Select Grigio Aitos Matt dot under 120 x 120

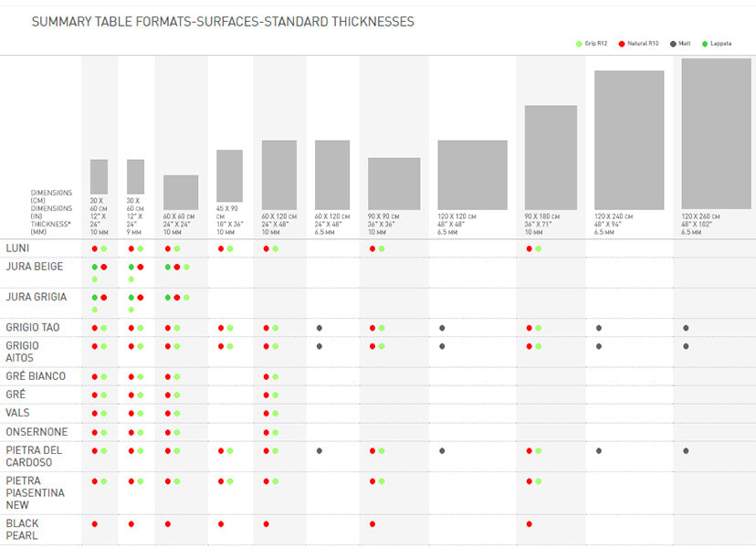(442, 346)
